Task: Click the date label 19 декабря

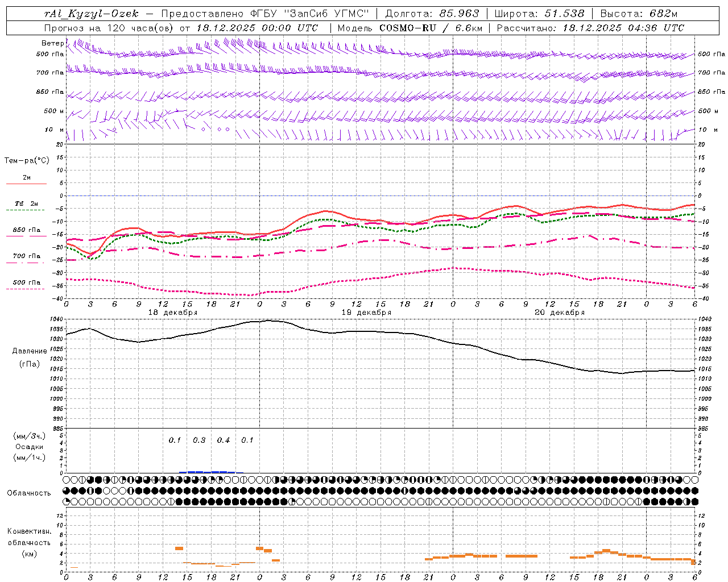Action: 366,313
